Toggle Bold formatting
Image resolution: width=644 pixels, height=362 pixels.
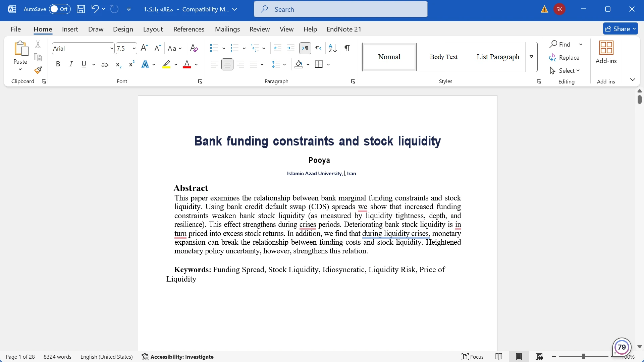58,64
